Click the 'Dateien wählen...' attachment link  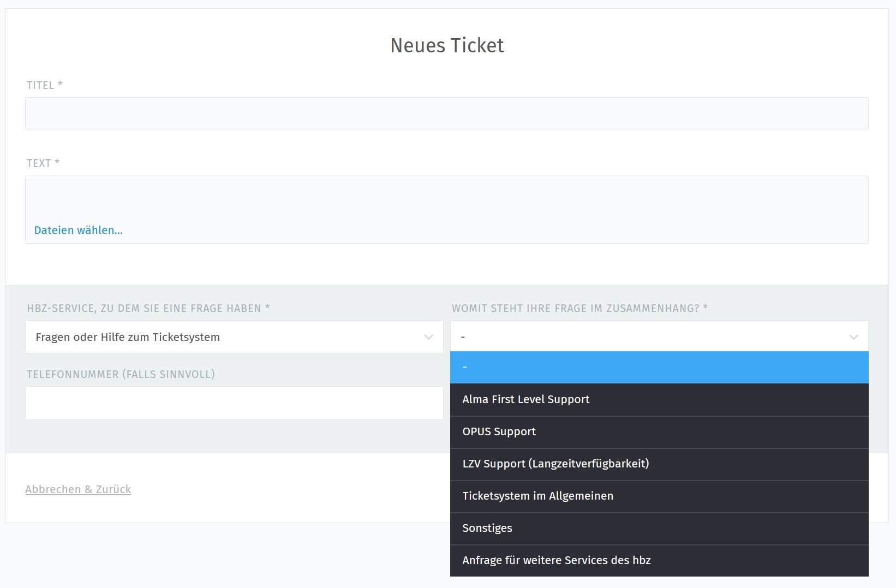(78, 230)
